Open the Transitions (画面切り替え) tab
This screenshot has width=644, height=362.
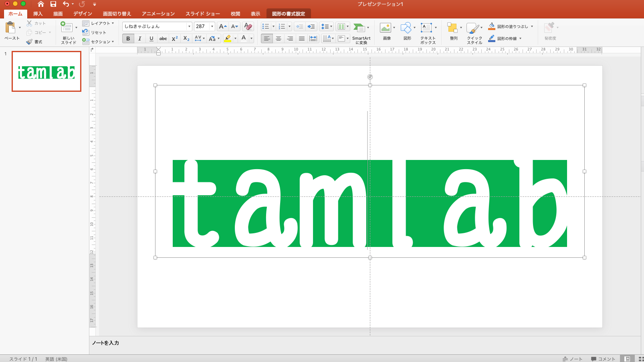tap(117, 14)
